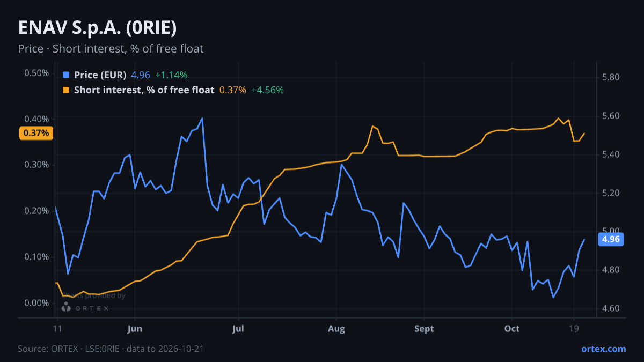Click the Jul label on the date axis
Screen dimensions: 644x362
click(x=238, y=329)
